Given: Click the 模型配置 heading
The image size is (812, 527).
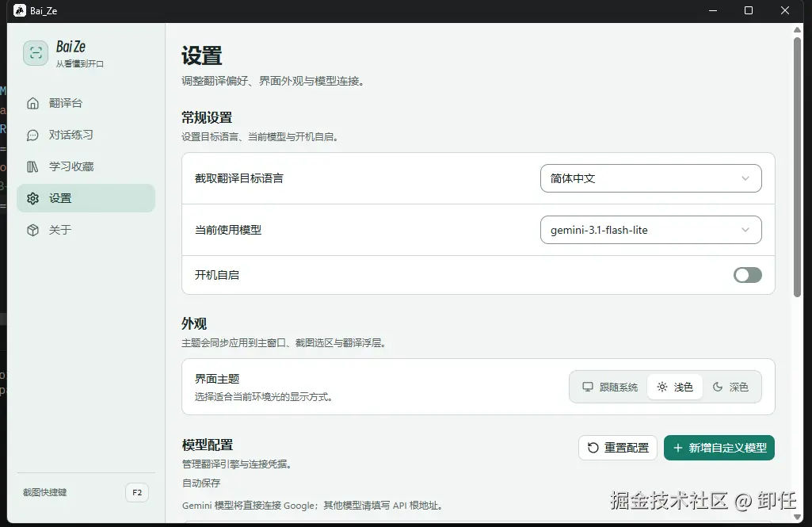Looking at the screenshot, I should pos(208,445).
